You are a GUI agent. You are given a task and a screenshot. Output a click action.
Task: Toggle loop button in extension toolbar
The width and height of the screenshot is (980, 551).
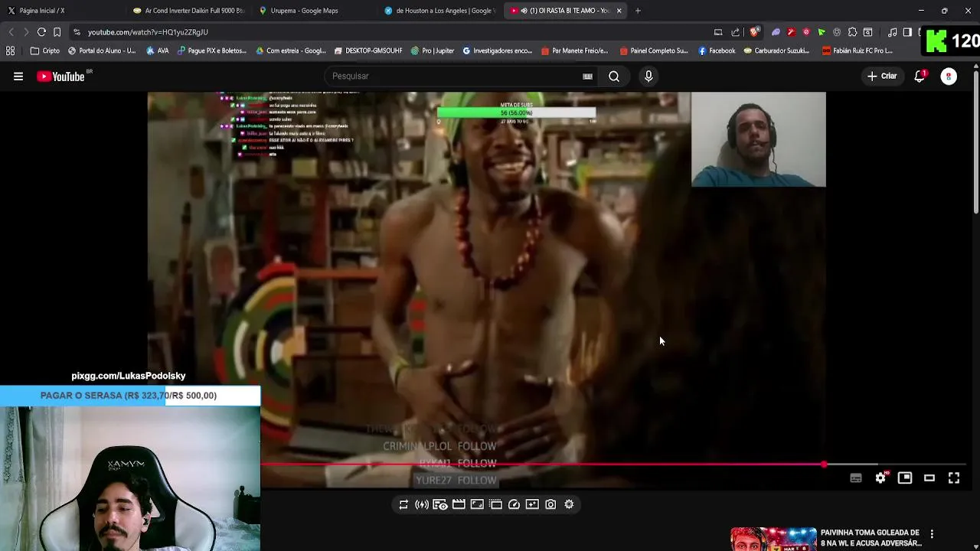(403, 504)
